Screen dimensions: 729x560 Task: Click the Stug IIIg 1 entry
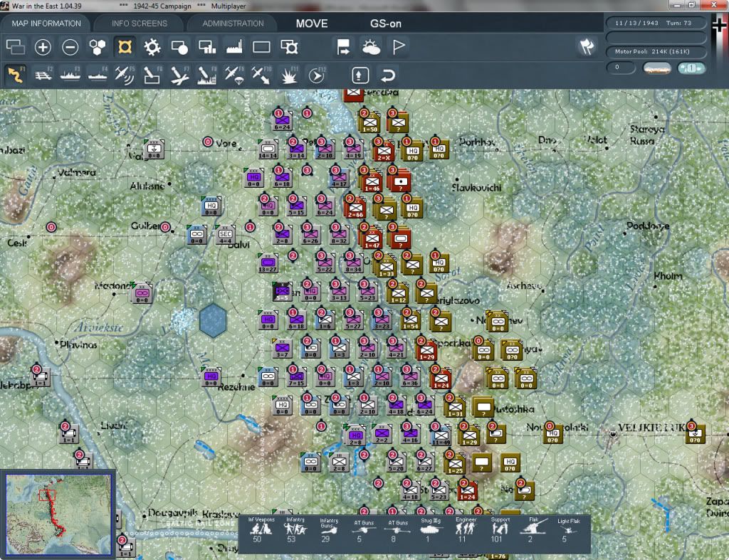[430, 530]
